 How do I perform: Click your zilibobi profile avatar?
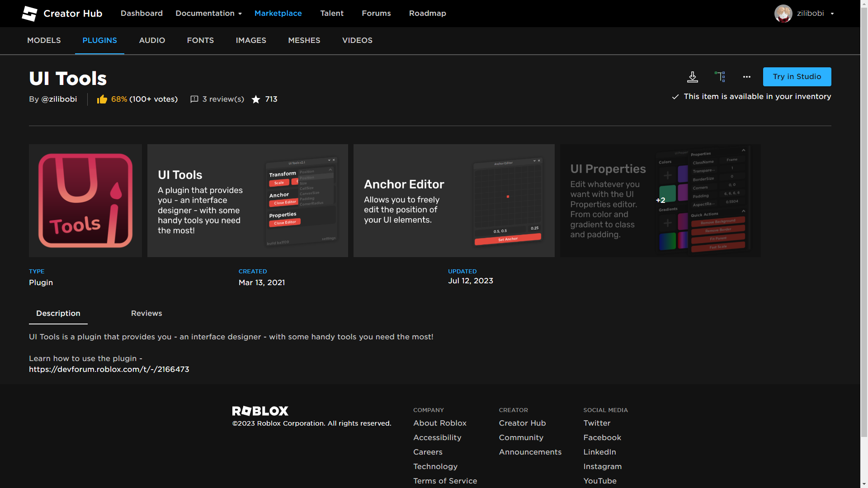click(783, 13)
